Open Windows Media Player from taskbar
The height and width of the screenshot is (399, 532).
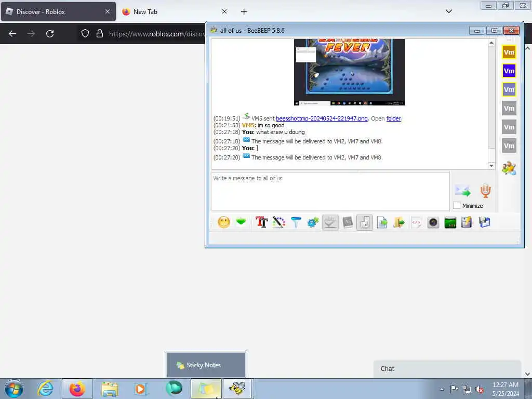click(140, 389)
